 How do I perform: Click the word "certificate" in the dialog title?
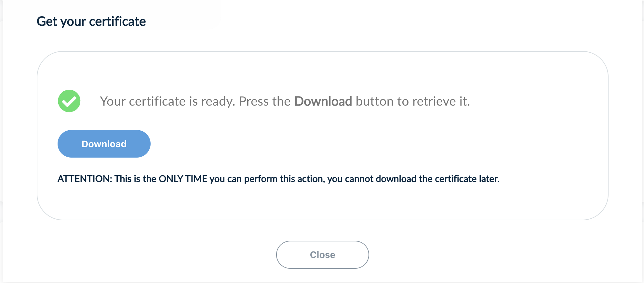[x=117, y=21]
